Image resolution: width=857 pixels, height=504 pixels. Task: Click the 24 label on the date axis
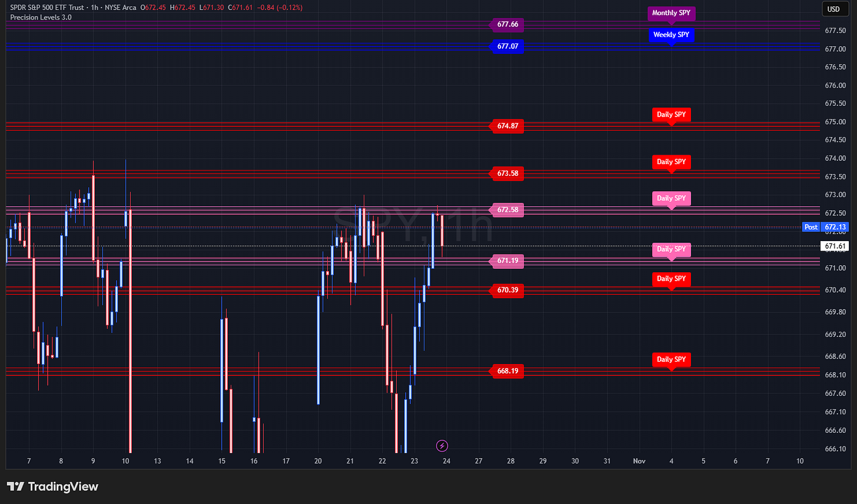[x=446, y=462]
